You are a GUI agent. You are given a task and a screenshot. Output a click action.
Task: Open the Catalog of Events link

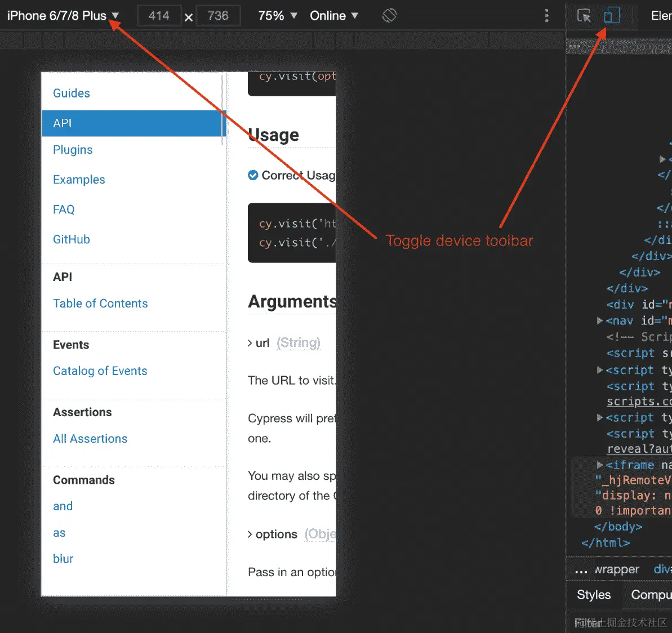[100, 371]
